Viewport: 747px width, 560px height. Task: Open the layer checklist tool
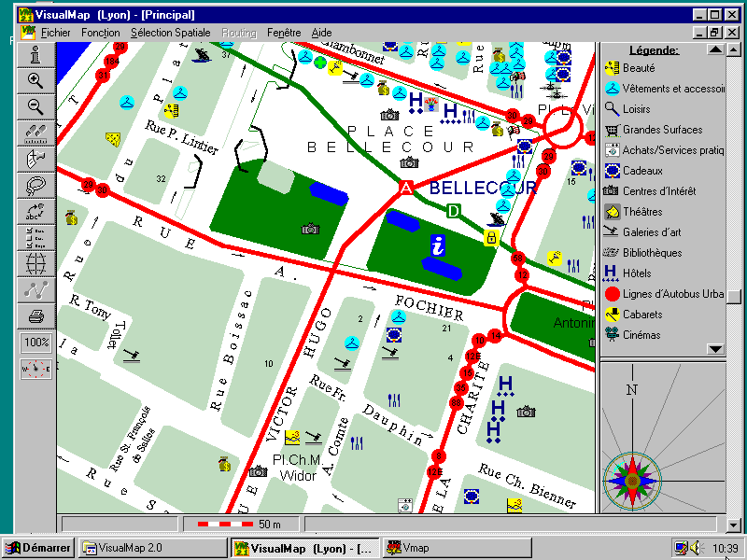tap(36, 238)
